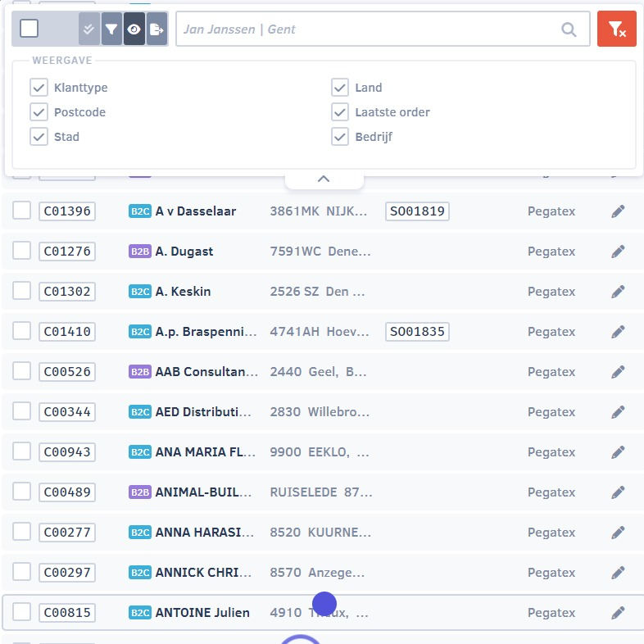Edit A. Keskin with the pencil icon
The image size is (644, 644).
point(618,292)
